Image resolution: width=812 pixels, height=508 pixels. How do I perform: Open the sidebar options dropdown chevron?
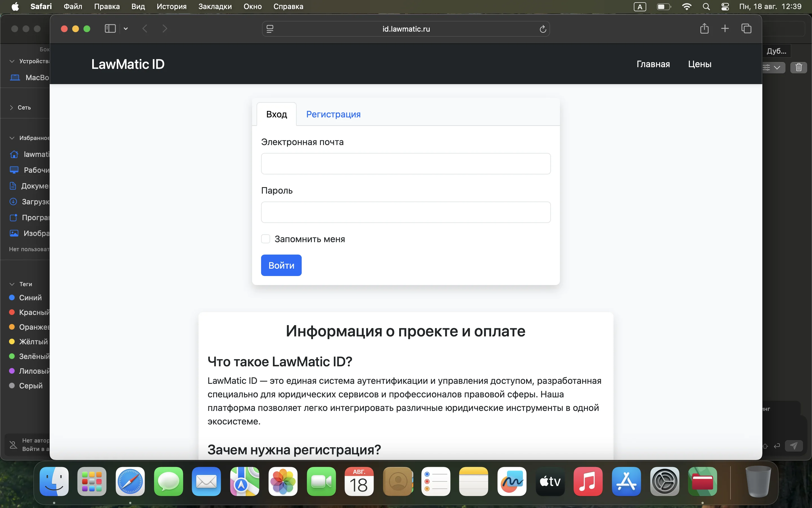[126, 29]
